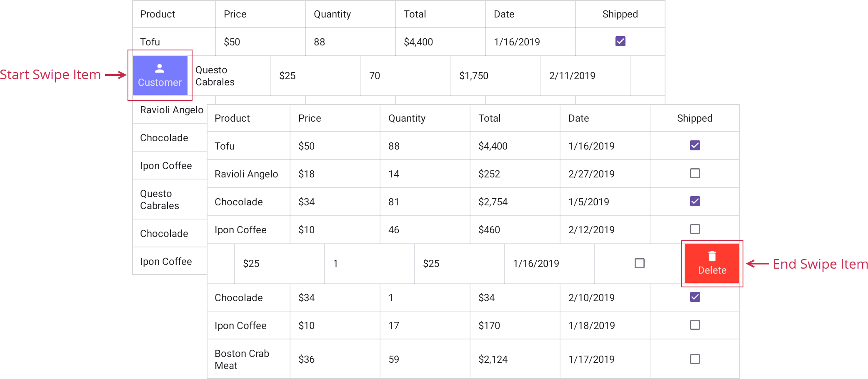Click Quantity column header in top grid
868x379 pixels.
tap(332, 14)
